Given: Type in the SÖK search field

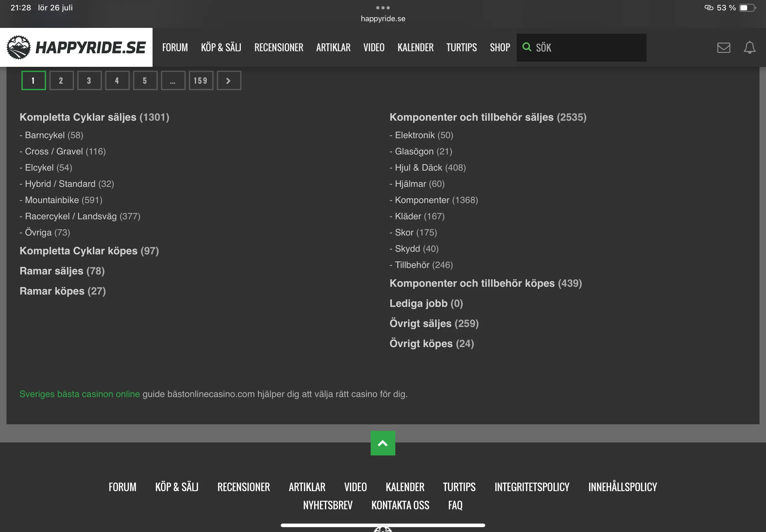Looking at the screenshot, I should click(587, 48).
